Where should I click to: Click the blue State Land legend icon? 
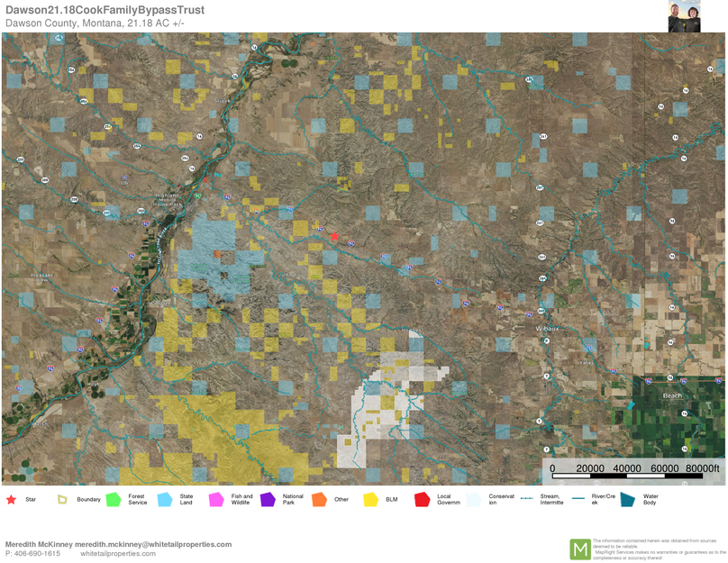click(165, 499)
